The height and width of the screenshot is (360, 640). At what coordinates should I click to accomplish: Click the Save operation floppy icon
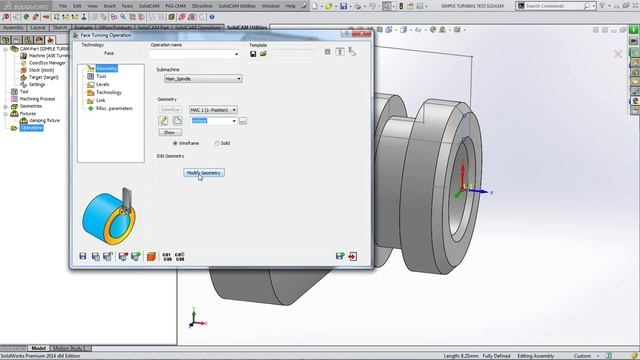click(83, 256)
